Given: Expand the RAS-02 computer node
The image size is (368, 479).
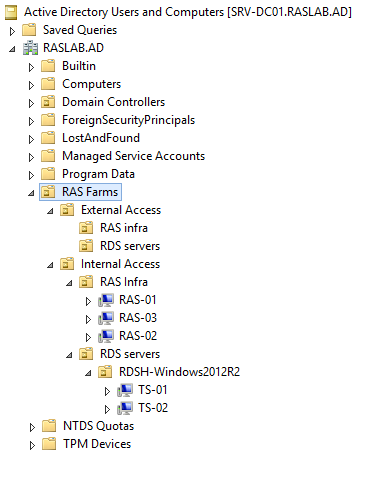Looking at the screenshot, I should [x=88, y=337].
